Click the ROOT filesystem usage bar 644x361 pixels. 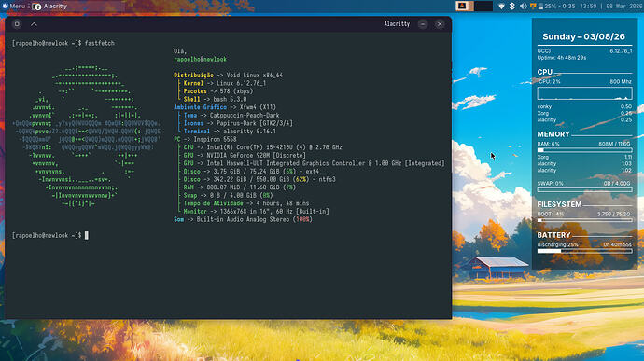coord(584,220)
